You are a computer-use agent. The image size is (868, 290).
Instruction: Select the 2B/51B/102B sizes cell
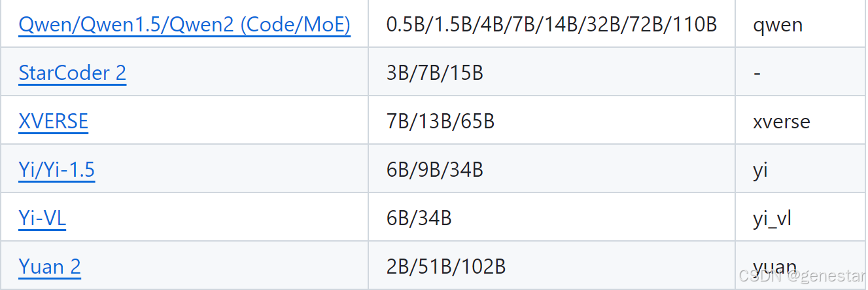point(551,265)
